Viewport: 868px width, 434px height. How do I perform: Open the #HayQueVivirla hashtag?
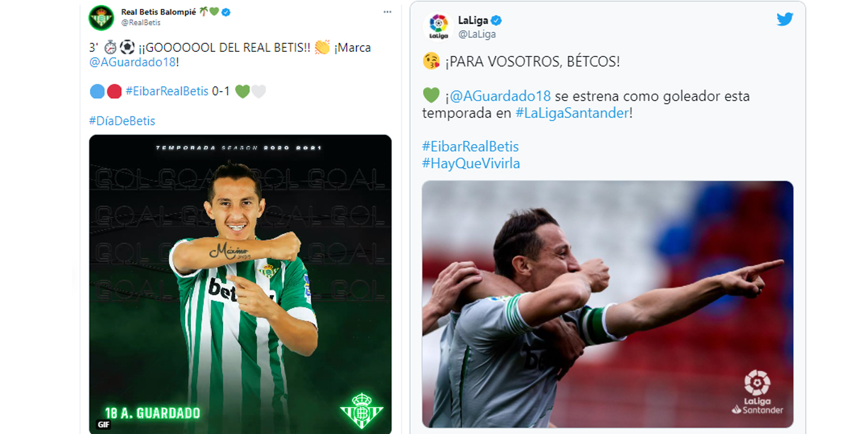coord(471,163)
